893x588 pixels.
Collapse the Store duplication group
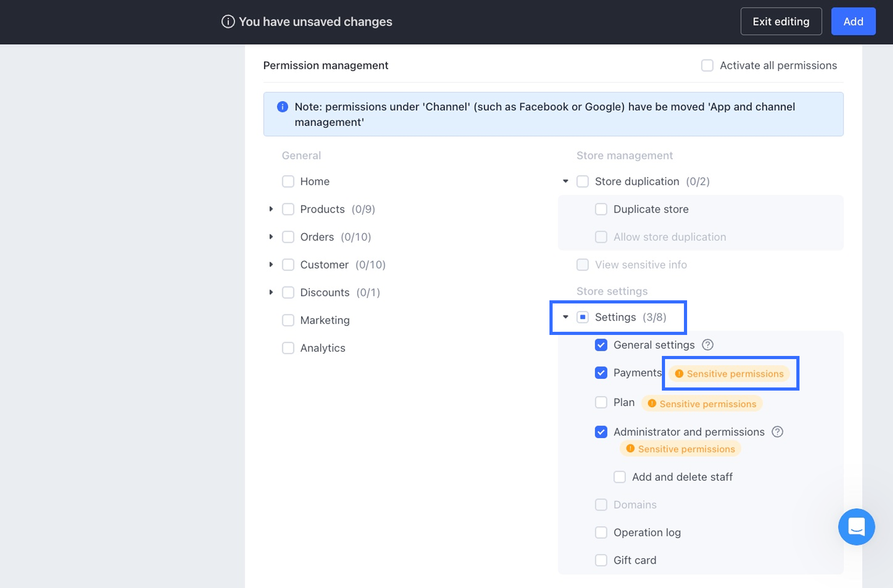click(565, 181)
